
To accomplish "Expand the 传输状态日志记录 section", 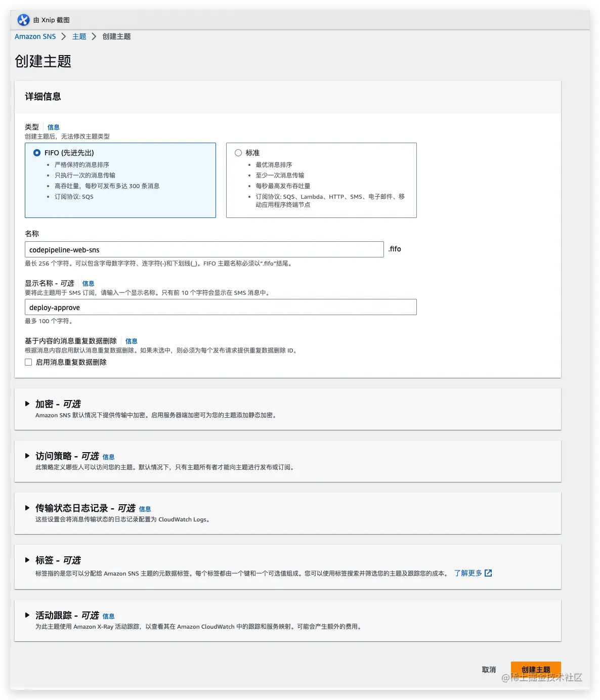I will pos(27,508).
